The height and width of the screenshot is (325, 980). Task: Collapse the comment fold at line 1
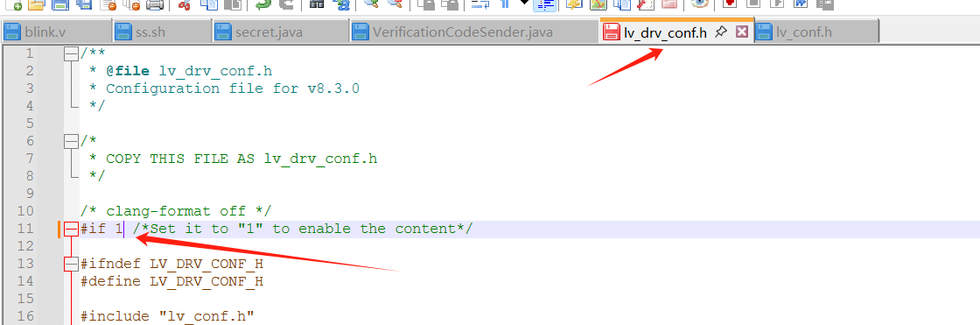pyautogui.click(x=71, y=53)
